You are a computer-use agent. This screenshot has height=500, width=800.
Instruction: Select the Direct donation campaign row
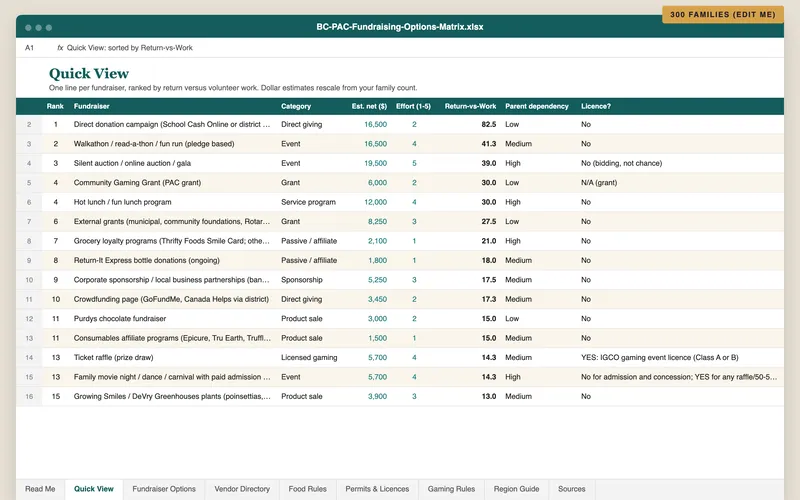coord(400,124)
